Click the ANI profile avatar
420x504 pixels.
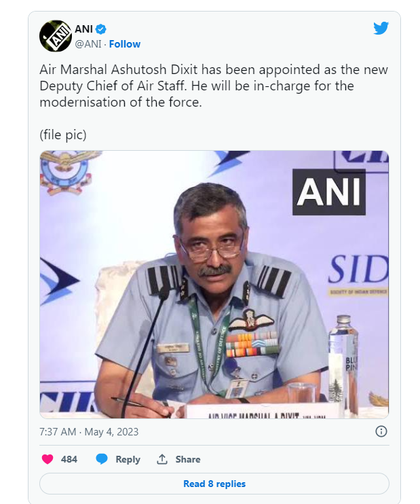point(56,36)
